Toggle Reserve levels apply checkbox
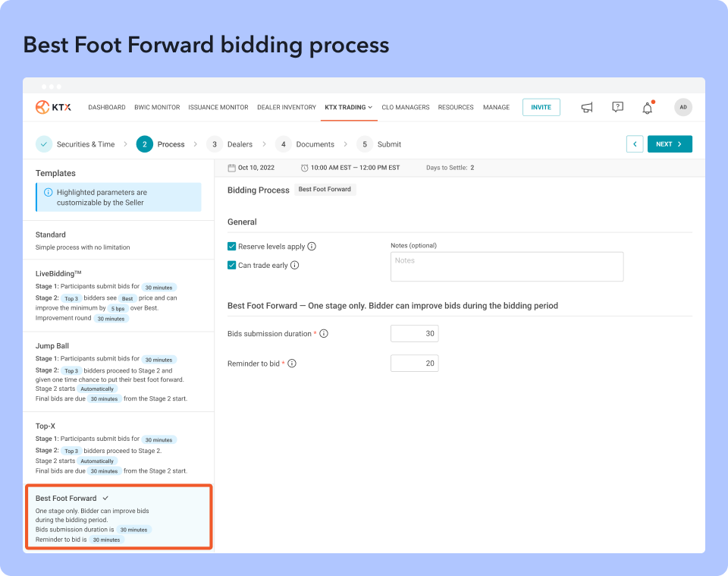 click(232, 246)
